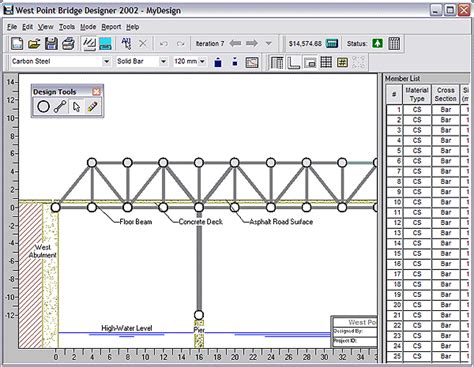Switch to Drawing Board mode
This screenshot has width=474, height=367.
tap(89, 44)
